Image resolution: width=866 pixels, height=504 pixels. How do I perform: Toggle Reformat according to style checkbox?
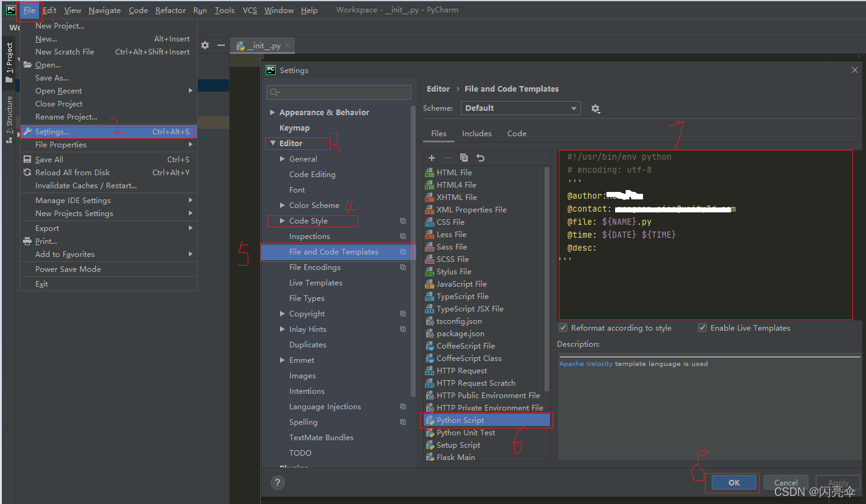tap(563, 328)
